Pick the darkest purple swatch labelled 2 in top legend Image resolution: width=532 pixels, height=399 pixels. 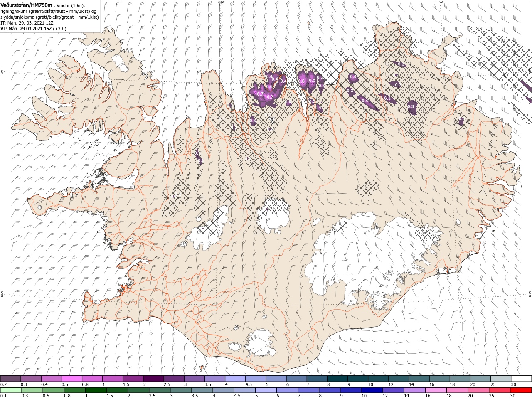153,379
